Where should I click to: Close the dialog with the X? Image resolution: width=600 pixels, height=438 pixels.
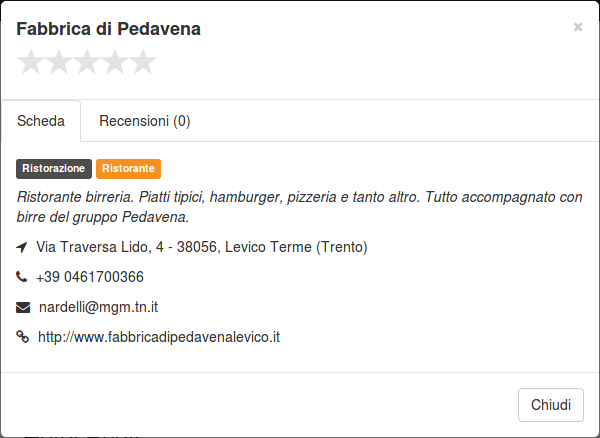(x=578, y=27)
